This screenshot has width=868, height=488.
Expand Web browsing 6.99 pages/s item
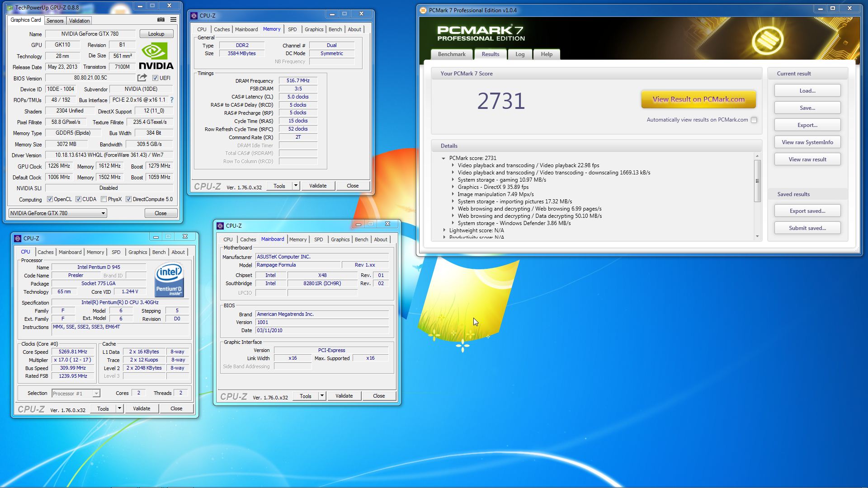(453, 209)
